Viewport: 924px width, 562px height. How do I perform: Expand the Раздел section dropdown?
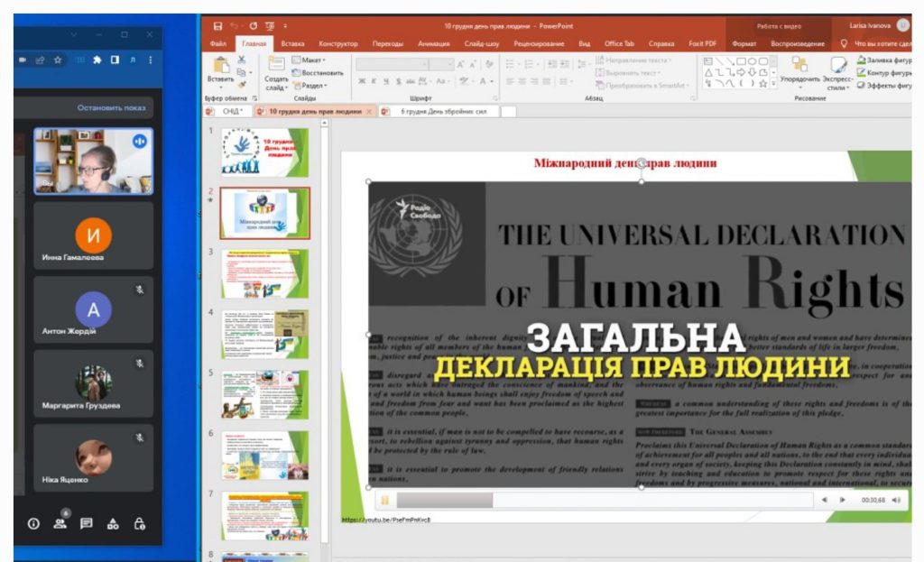312,86
